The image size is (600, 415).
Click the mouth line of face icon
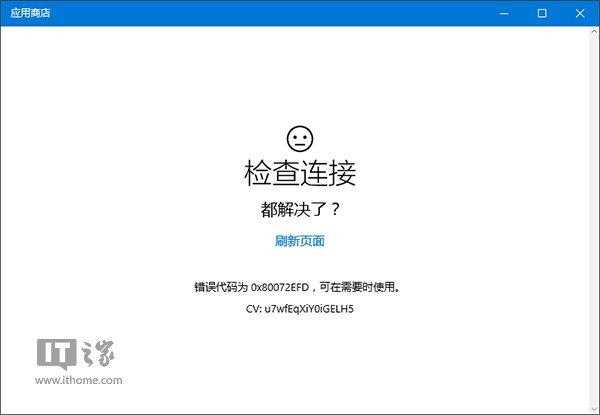299,143
